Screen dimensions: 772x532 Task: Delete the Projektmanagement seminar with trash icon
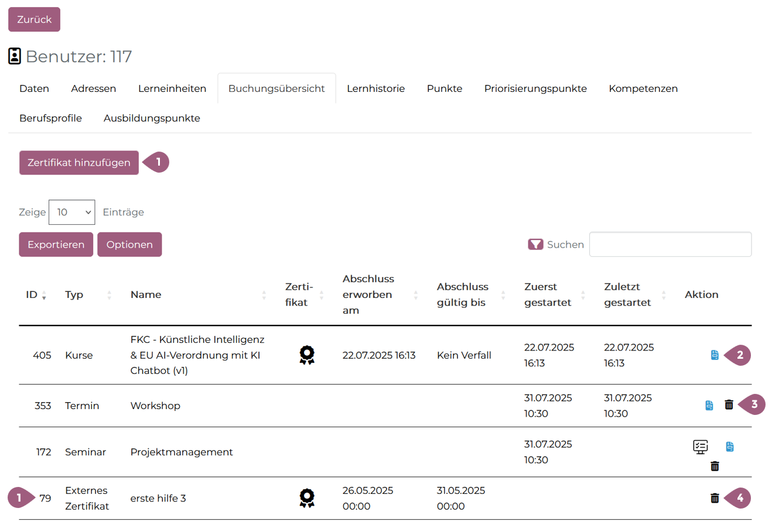point(715,466)
